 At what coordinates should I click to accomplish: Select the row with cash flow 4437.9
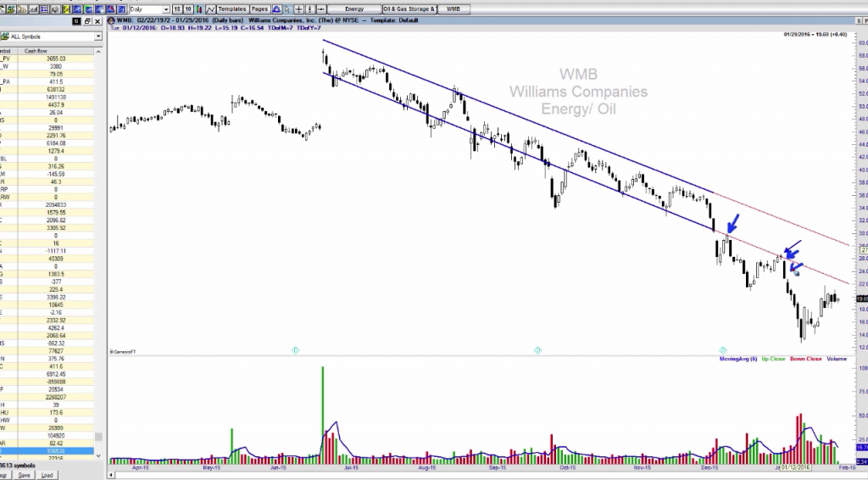tap(47, 104)
